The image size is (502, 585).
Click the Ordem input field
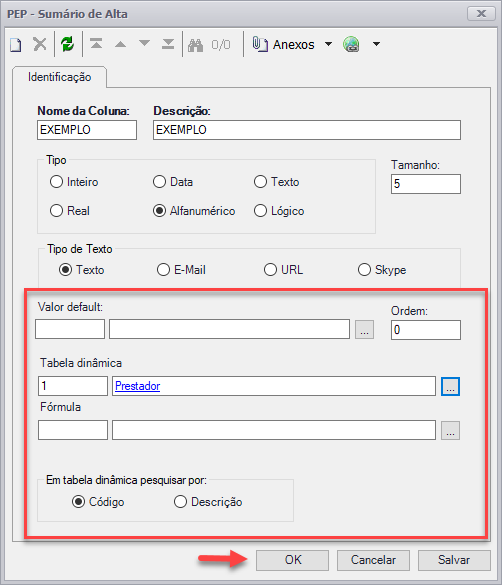click(426, 330)
